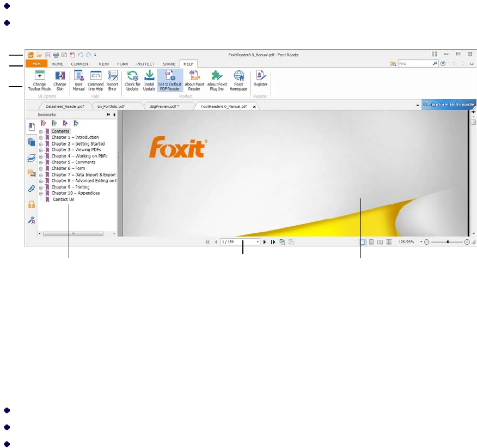Close the FoxitReader6.0_Manual.pdf tab

point(254,107)
